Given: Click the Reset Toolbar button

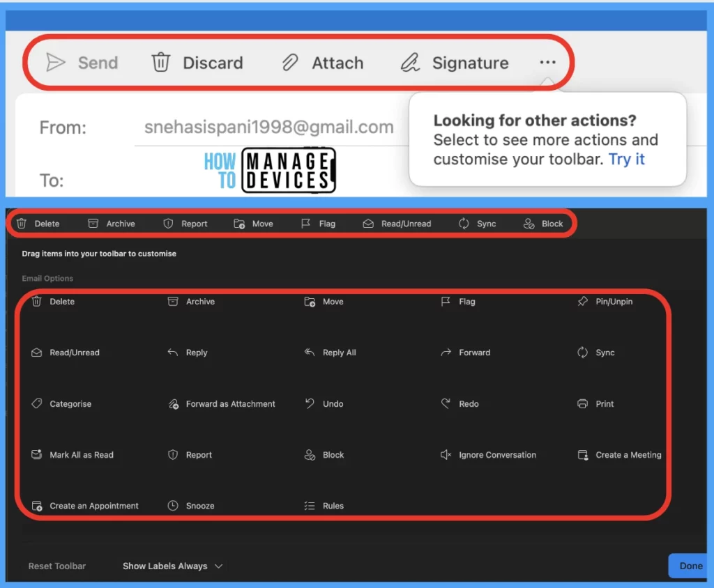Looking at the screenshot, I should click(57, 566).
